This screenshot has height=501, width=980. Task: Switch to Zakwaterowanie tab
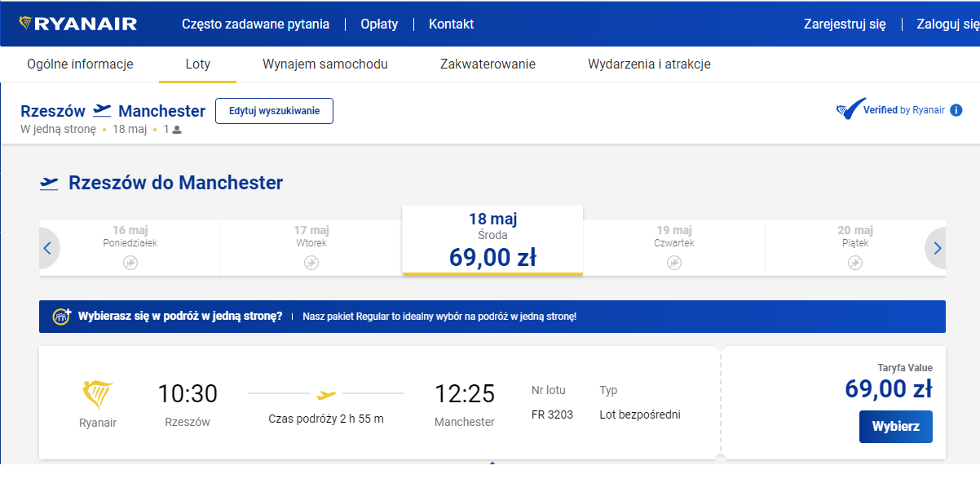[488, 64]
